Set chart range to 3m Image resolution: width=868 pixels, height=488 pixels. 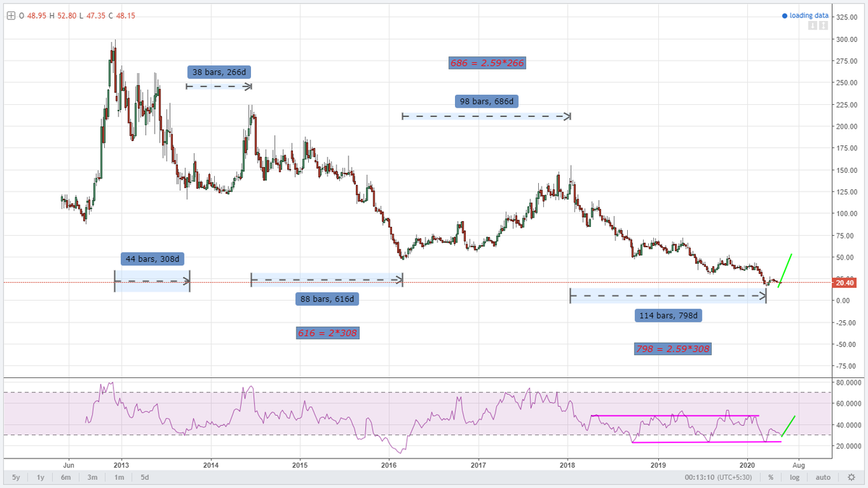click(x=93, y=477)
